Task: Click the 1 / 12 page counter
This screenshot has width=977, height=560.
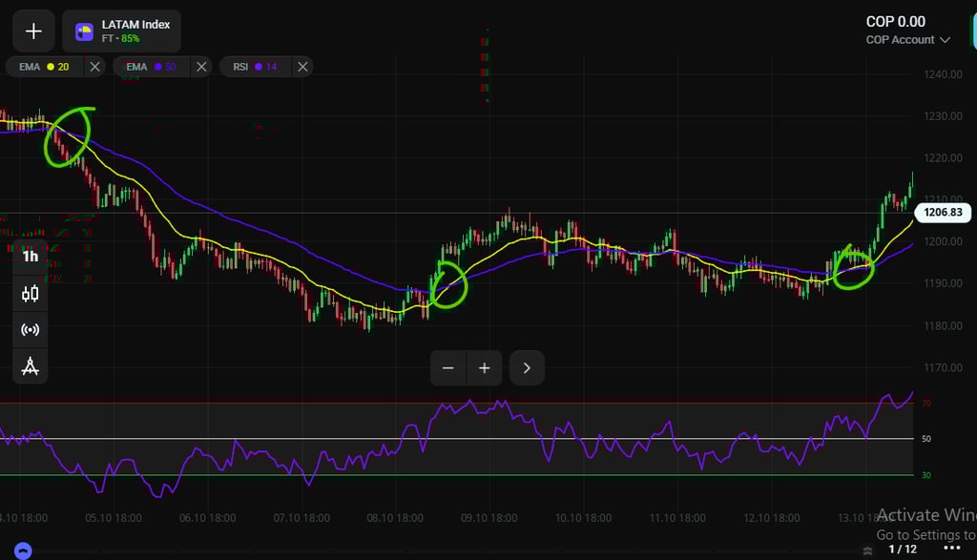Action: [x=903, y=549]
